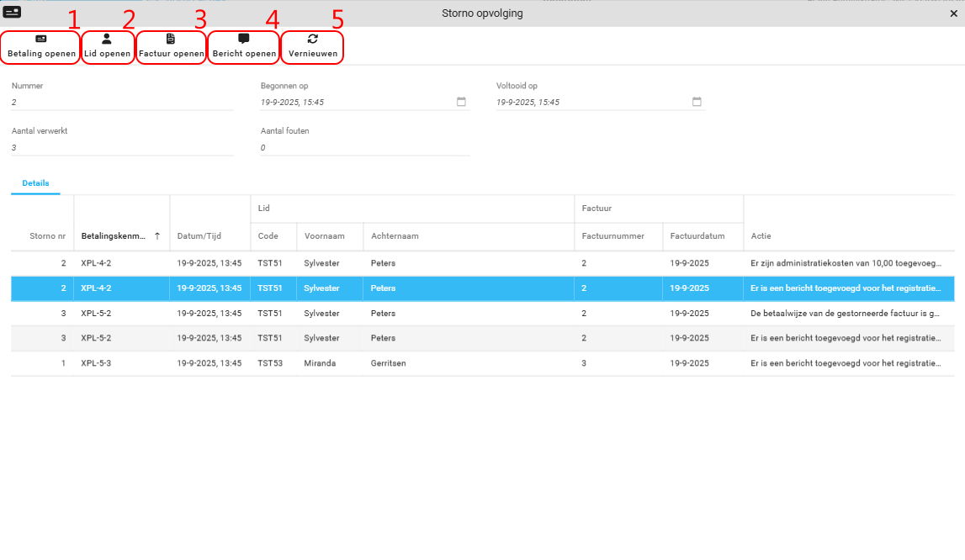The height and width of the screenshot is (560, 965).
Task: Open calendar picker for Begonnen op
Action: click(x=461, y=102)
